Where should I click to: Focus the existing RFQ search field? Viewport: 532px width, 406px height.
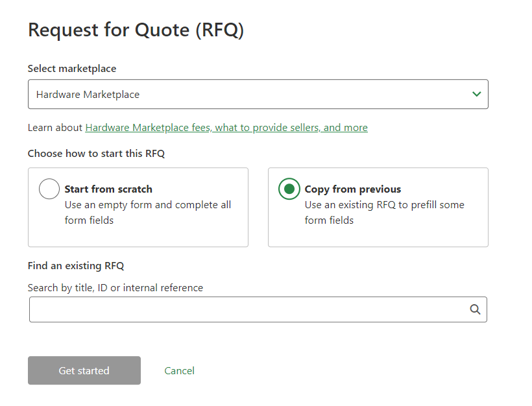tap(258, 309)
